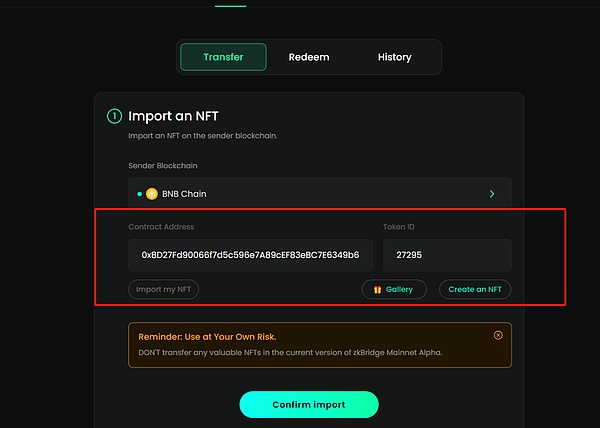Screen dimensions: 600x428
Task: Click the Confirm import button
Action: 308,404
